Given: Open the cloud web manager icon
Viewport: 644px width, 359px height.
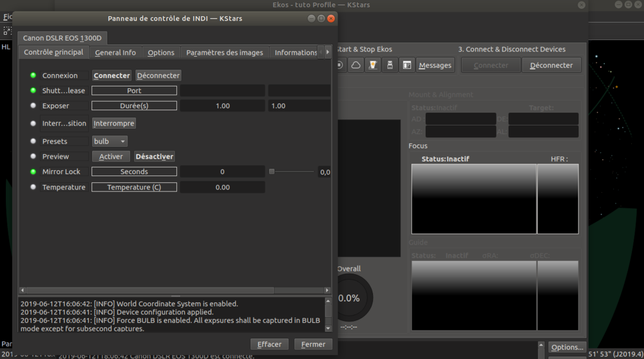Looking at the screenshot, I should click(355, 65).
